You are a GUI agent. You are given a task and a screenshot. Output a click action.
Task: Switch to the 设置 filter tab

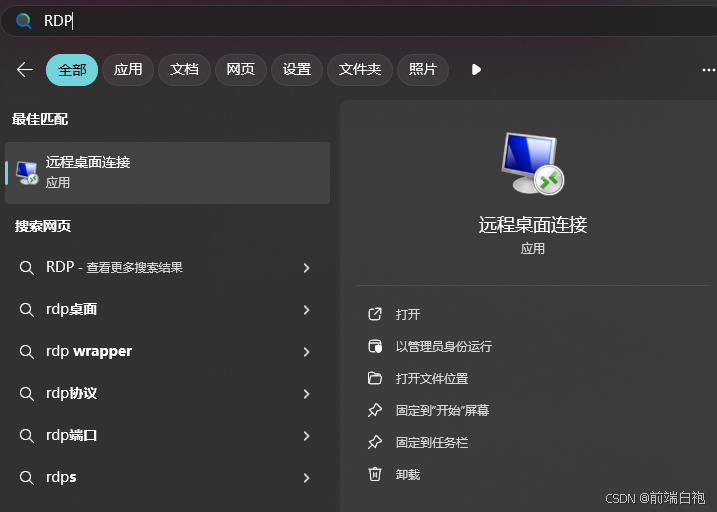point(297,70)
